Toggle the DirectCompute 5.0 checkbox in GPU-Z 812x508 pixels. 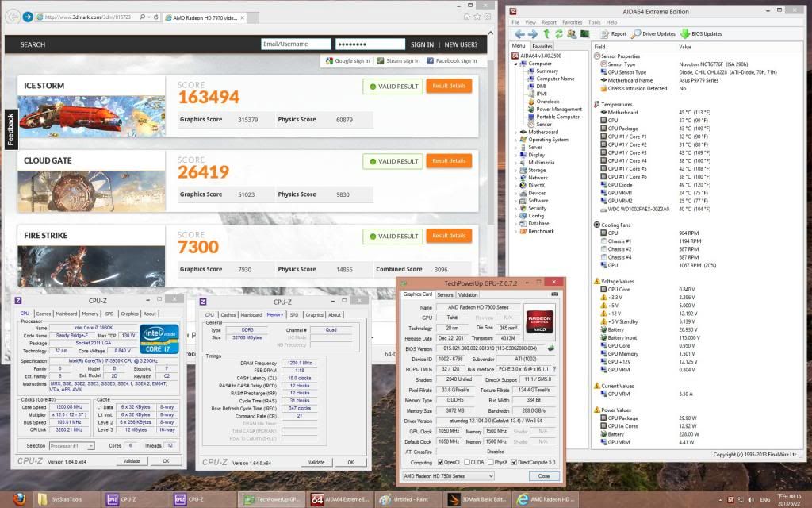coord(514,463)
